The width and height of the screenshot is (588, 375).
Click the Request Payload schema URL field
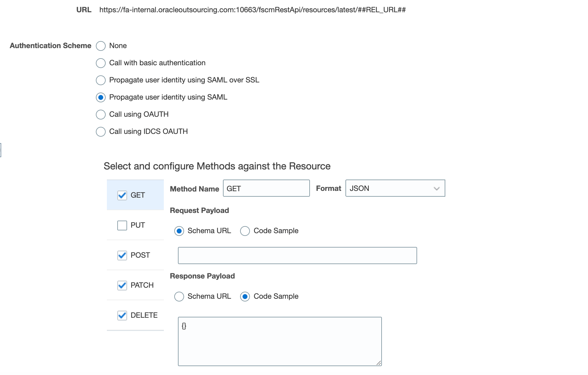297,256
